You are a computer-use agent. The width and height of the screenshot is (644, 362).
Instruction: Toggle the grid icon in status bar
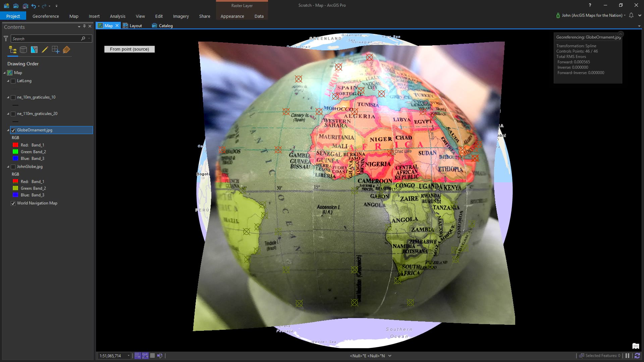pos(152,356)
